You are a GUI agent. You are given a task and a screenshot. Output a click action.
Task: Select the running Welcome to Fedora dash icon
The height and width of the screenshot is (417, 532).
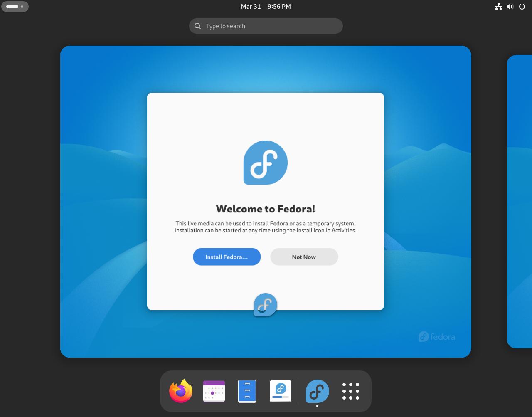318,391
